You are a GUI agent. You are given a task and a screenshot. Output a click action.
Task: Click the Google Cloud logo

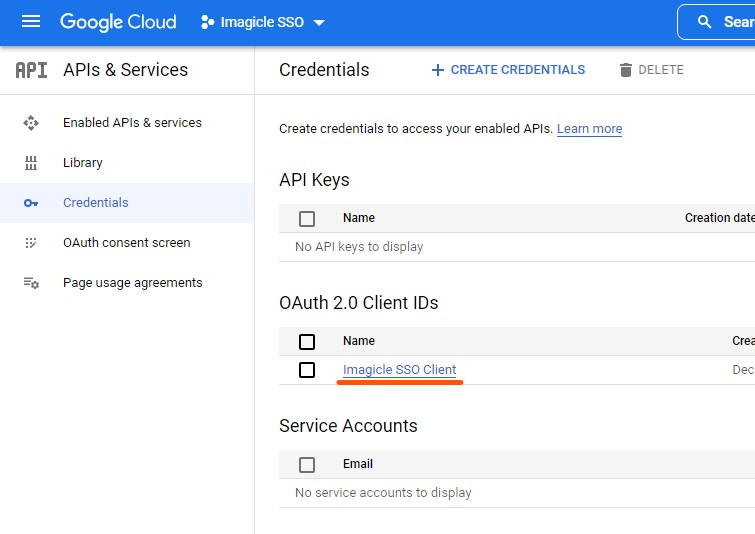(x=118, y=22)
